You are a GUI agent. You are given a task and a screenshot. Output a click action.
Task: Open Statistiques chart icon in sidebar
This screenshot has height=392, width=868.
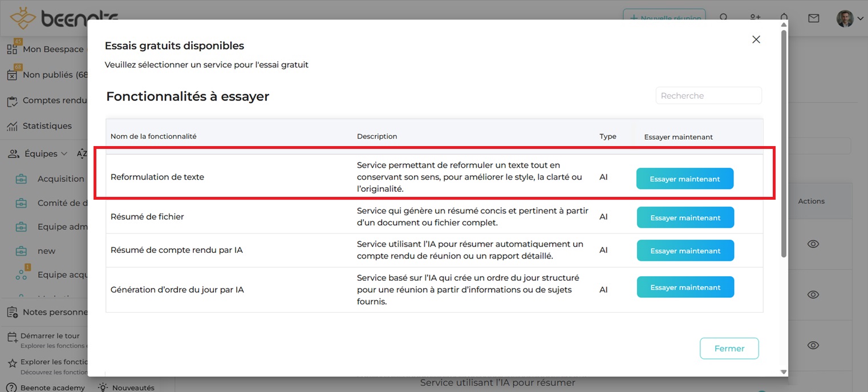click(x=12, y=126)
